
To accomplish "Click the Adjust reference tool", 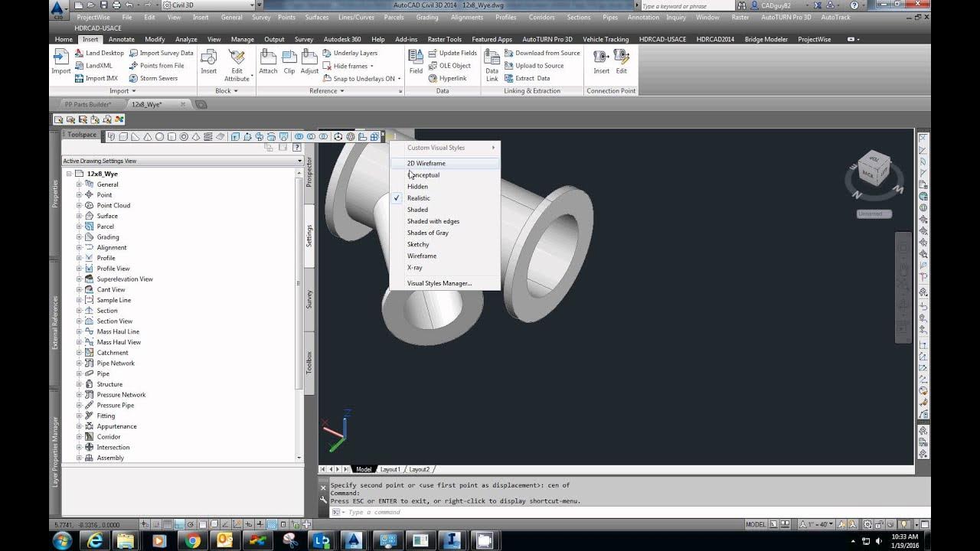I will (x=309, y=62).
